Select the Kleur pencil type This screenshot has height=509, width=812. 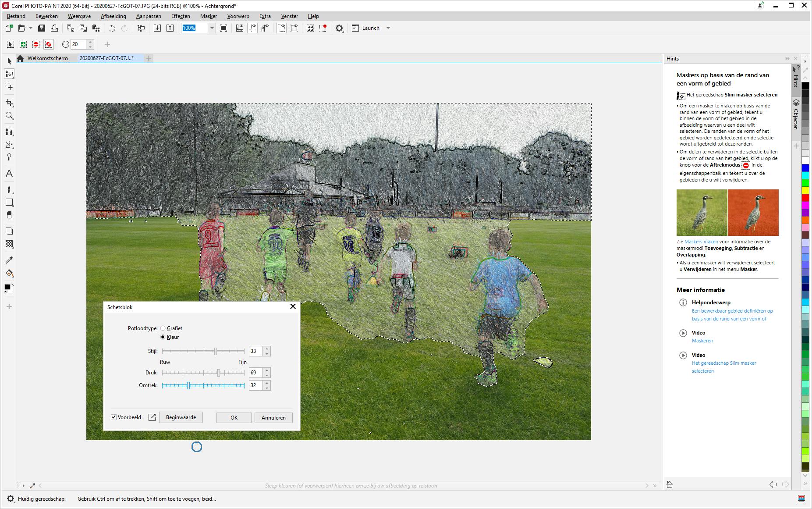click(x=163, y=337)
